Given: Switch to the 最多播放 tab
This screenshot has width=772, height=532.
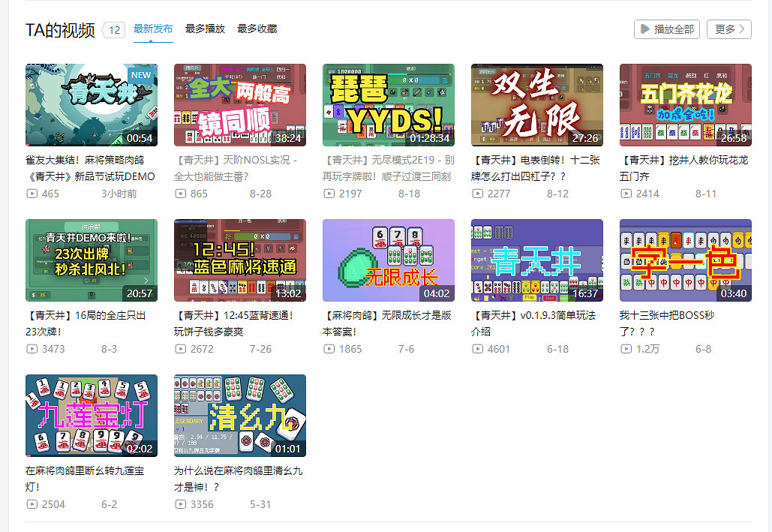Looking at the screenshot, I should coord(205,29).
